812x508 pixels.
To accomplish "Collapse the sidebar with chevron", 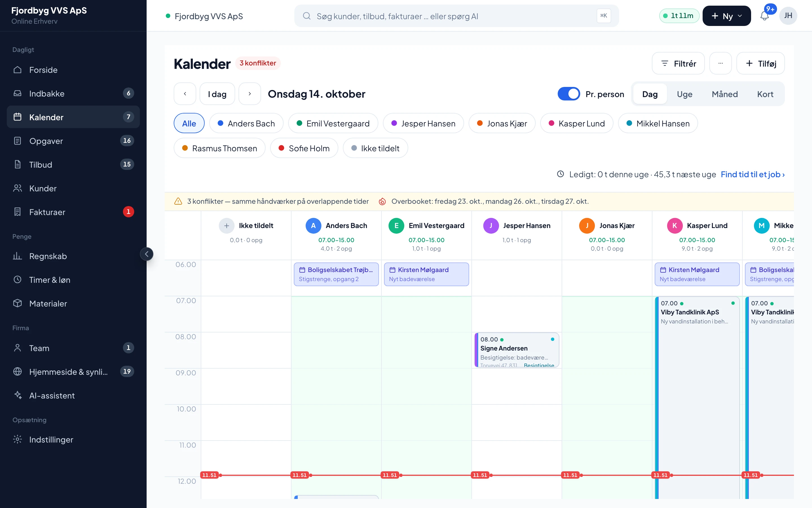I will point(147,254).
